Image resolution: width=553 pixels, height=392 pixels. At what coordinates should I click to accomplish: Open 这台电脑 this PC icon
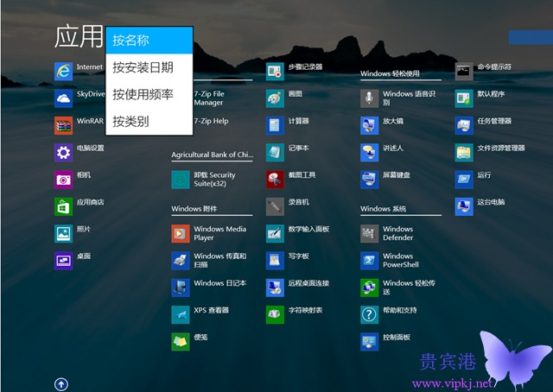point(464,206)
